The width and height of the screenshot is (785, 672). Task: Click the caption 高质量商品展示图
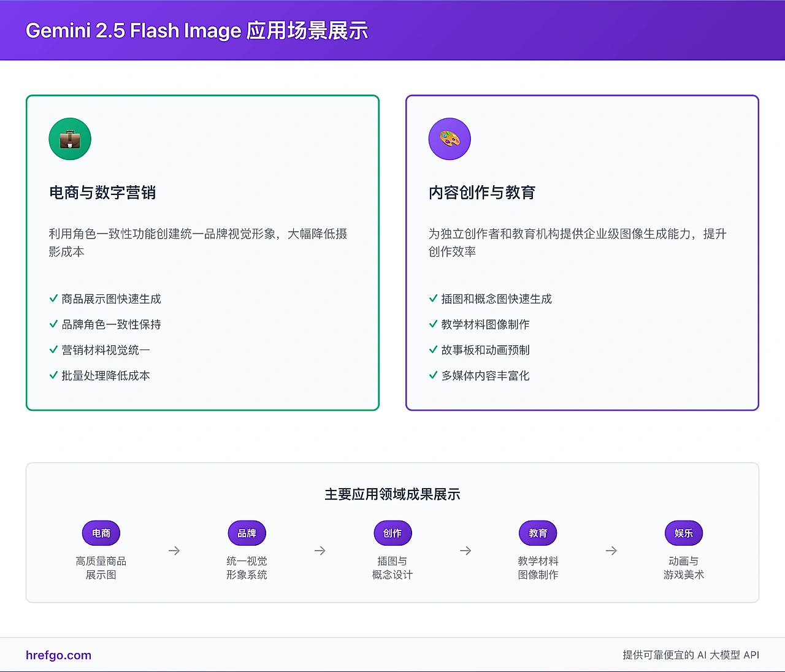point(101,568)
